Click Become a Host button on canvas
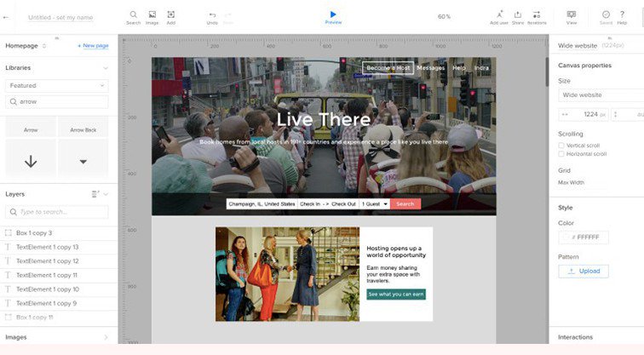 [388, 68]
